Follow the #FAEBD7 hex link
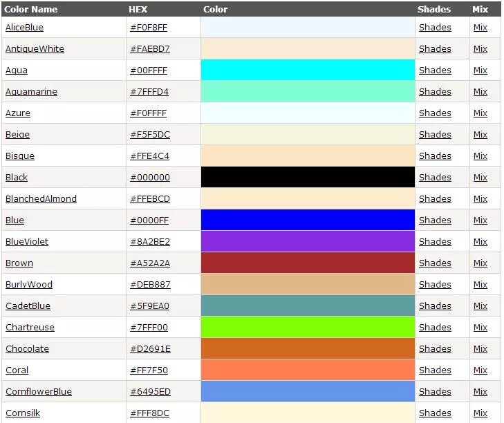 [x=150, y=49]
